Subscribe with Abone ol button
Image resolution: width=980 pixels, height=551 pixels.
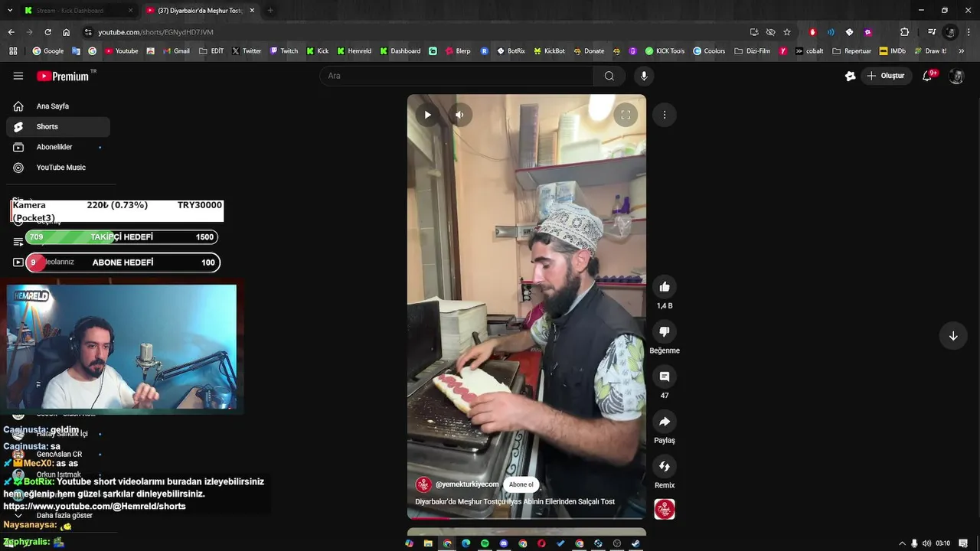tap(521, 484)
